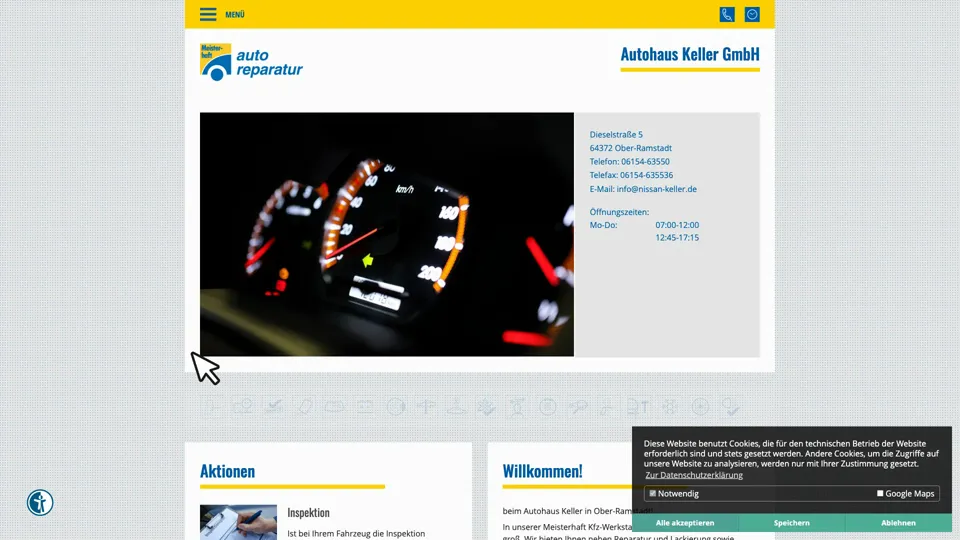This screenshot has width=960, height=540.
Task: Open the hamburger menu icon
Action: (x=208, y=14)
